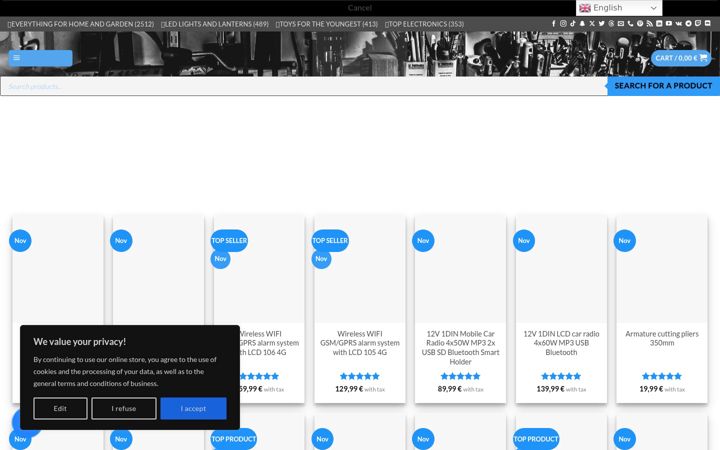The image size is (720, 450).
Task: Open 12V 1DIN LCD car radio 4x60W product
Action: pyautogui.click(x=561, y=343)
